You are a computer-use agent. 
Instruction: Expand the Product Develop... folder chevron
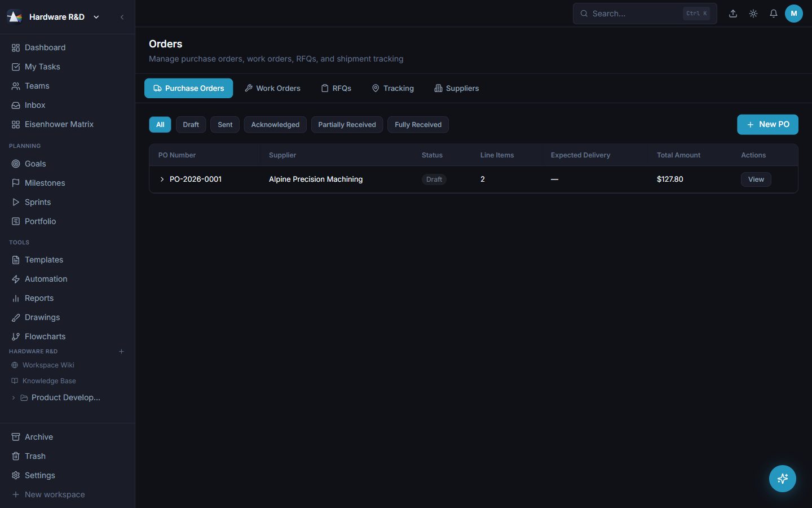[x=14, y=397]
